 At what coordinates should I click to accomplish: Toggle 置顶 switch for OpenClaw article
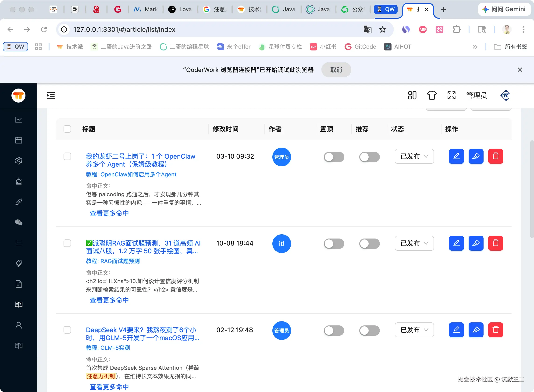click(x=334, y=157)
